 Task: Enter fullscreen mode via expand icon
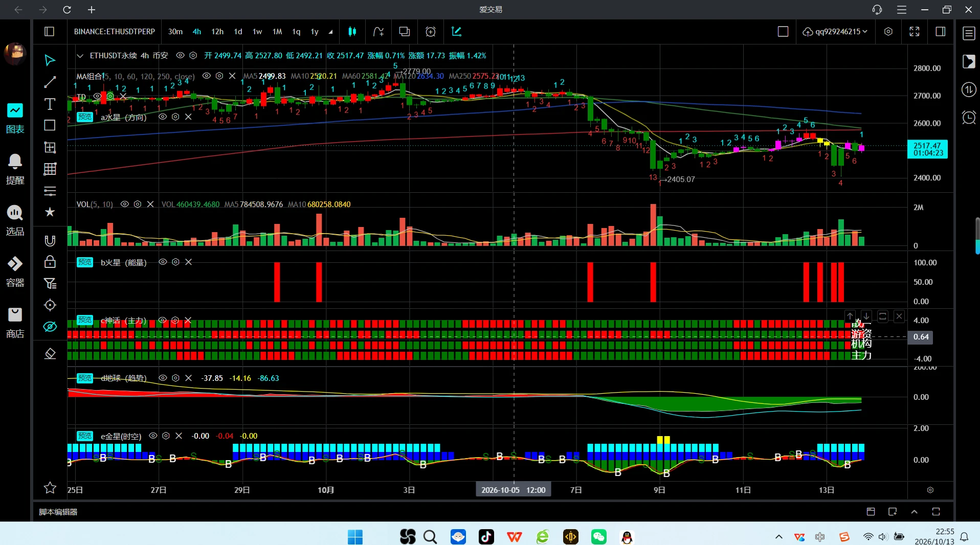(x=915, y=32)
